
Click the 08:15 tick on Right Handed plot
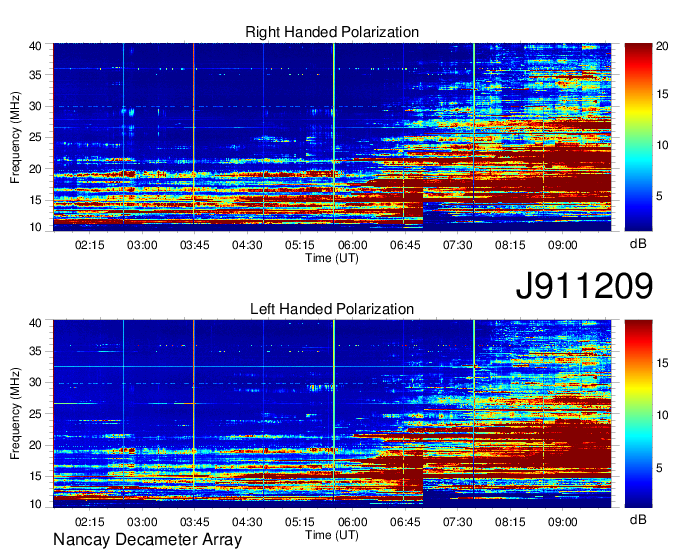510,245
